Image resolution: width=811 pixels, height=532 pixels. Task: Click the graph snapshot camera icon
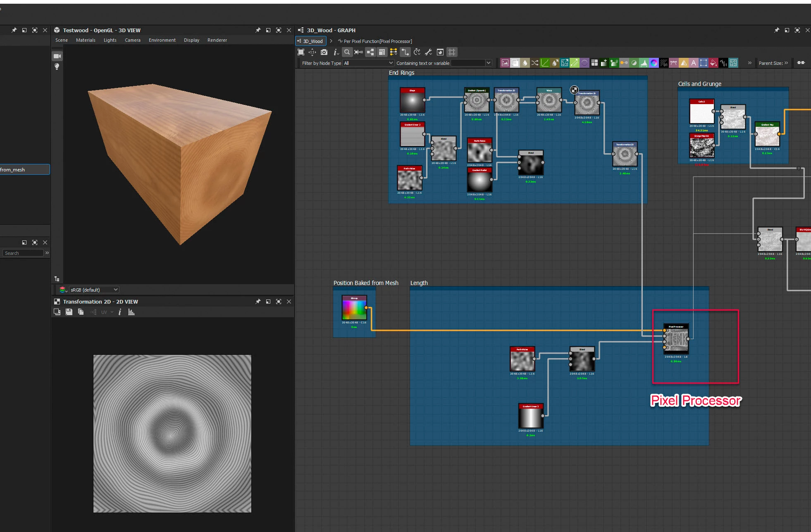(324, 52)
